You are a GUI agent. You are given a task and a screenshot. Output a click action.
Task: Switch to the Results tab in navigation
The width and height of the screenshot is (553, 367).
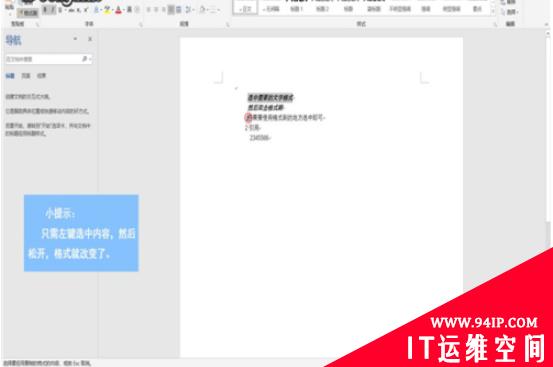click(x=42, y=76)
